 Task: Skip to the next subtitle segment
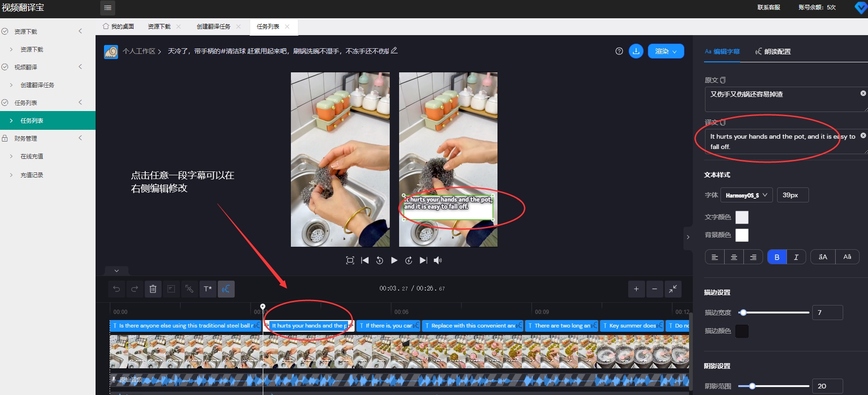[423, 261]
